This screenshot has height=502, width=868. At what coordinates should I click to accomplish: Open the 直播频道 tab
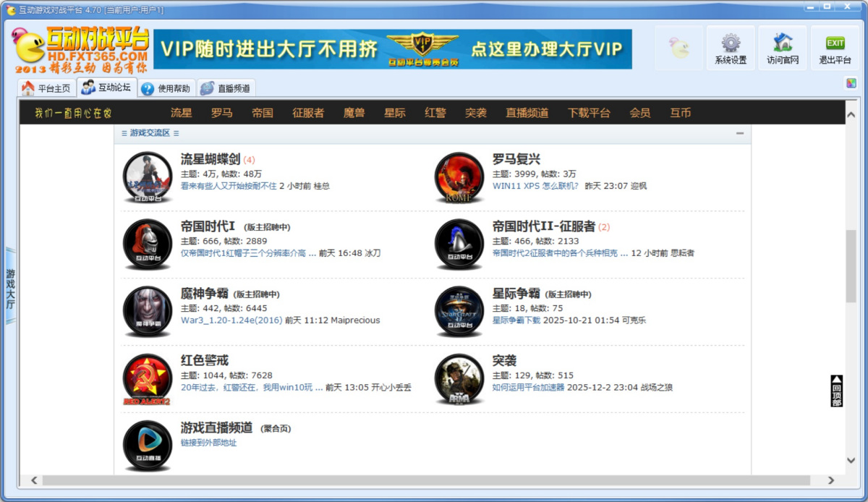(x=225, y=88)
